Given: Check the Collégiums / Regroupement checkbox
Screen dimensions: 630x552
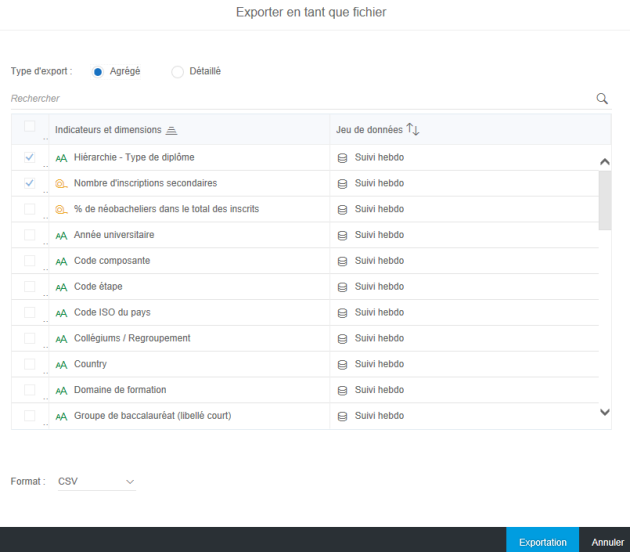Looking at the screenshot, I should 29,338.
